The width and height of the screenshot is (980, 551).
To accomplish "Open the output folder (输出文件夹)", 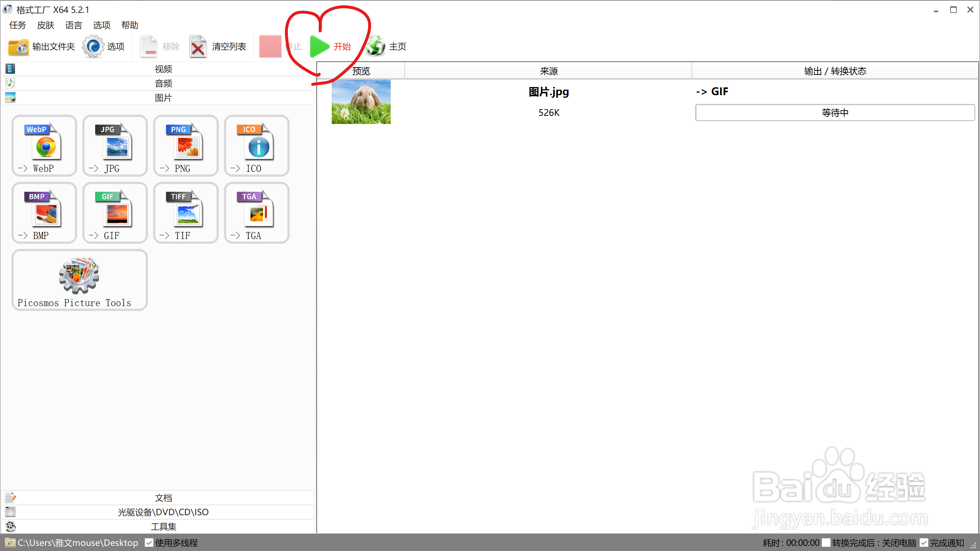I will (42, 46).
